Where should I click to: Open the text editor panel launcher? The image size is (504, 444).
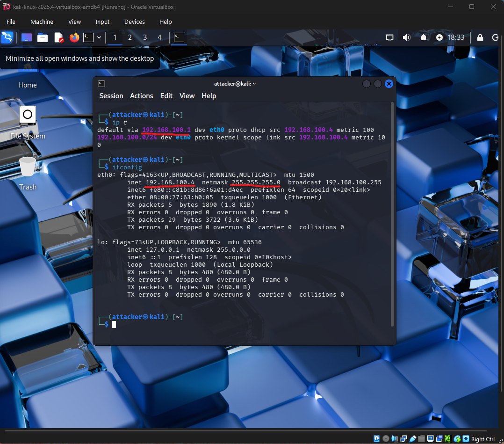click(x=58, y=37)
